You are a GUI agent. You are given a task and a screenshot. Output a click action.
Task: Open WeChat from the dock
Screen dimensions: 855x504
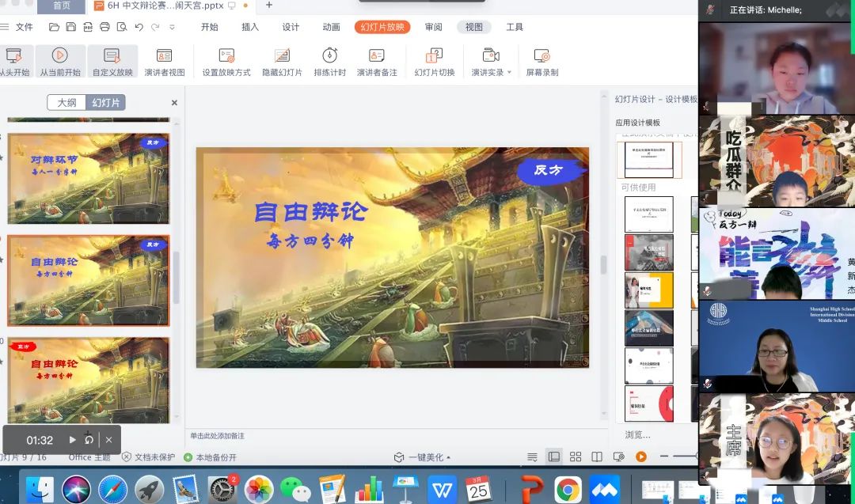(294, 489)
